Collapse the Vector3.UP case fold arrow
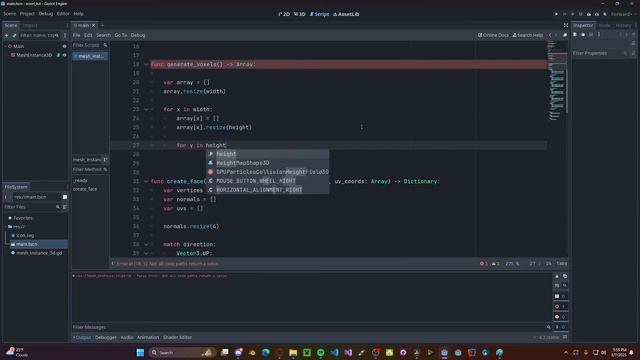Screen dimensions: 640x360 pyautogui.click(x=146, y=253)
